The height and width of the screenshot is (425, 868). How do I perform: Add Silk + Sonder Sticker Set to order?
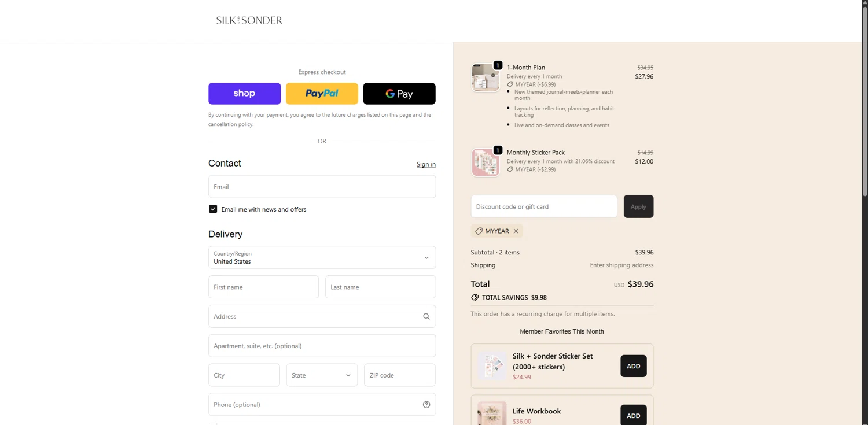point(634,366)
